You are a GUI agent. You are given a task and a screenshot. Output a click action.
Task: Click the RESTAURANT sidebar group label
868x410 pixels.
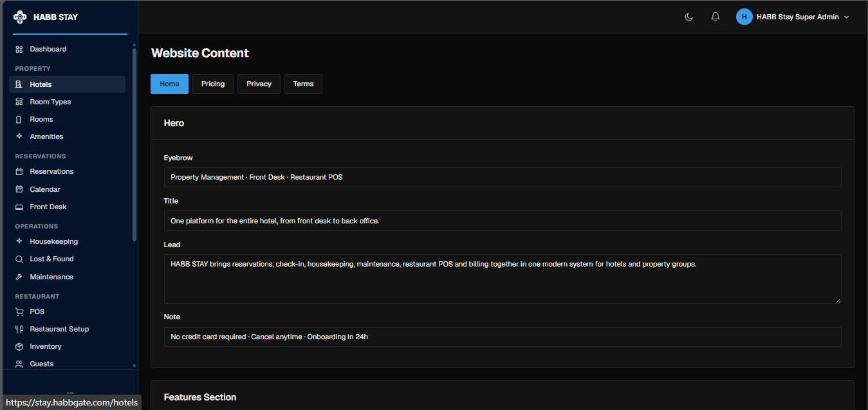click(37, 296)
